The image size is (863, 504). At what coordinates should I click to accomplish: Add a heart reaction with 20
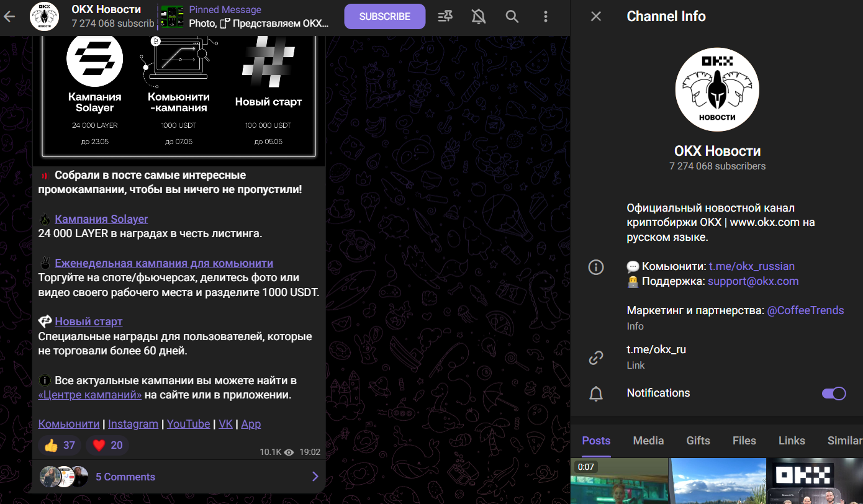click(x=107, y=445)
